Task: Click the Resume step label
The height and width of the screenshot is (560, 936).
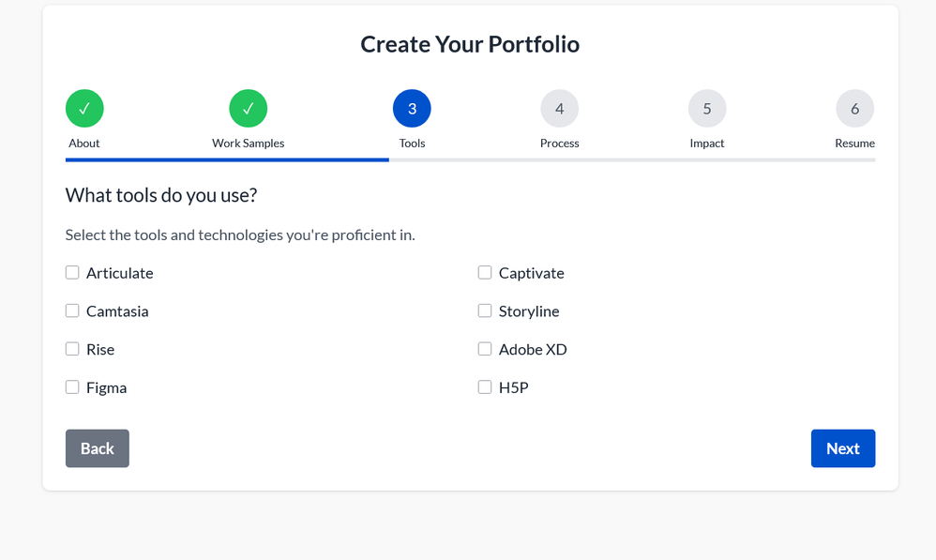Action: pos(854,144)
